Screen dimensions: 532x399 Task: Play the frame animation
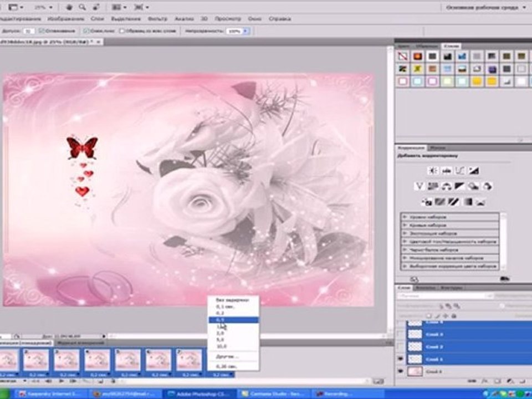(62, 381)
